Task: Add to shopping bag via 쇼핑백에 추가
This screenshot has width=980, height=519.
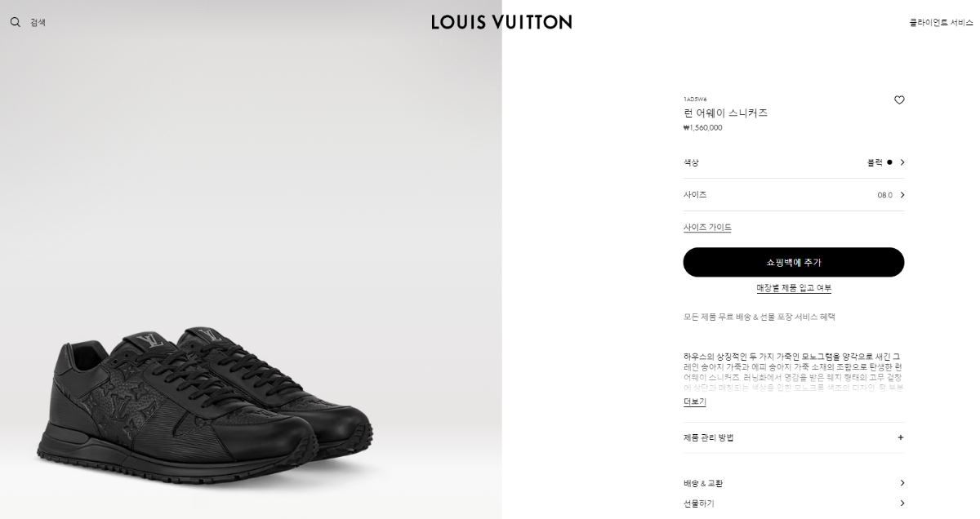Action: [x=794, y=262]
